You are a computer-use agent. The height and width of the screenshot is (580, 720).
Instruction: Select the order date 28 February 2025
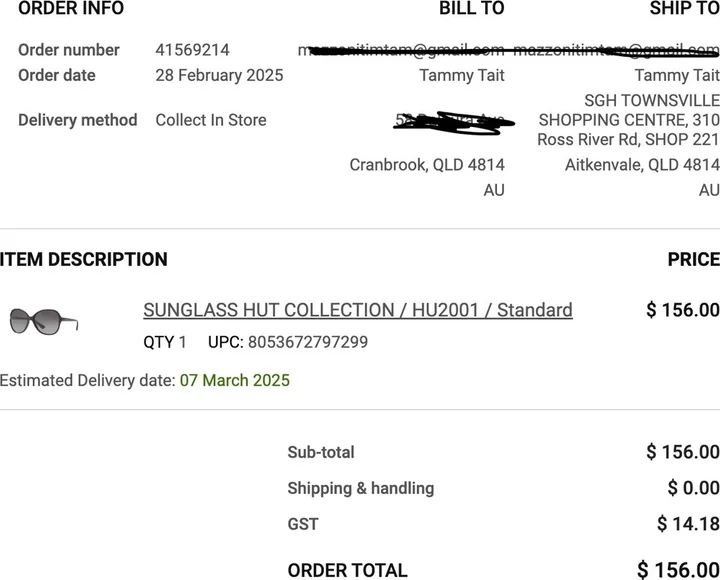(x=219, y=75)
